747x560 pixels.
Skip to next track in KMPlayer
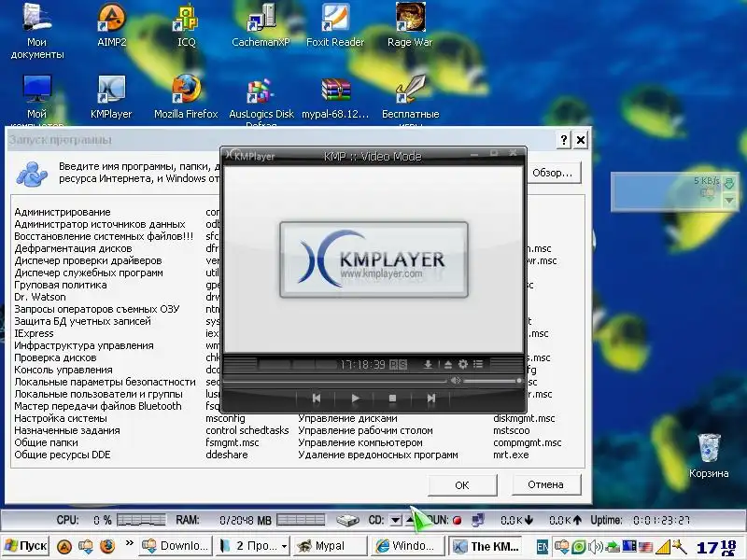(430, 399)
